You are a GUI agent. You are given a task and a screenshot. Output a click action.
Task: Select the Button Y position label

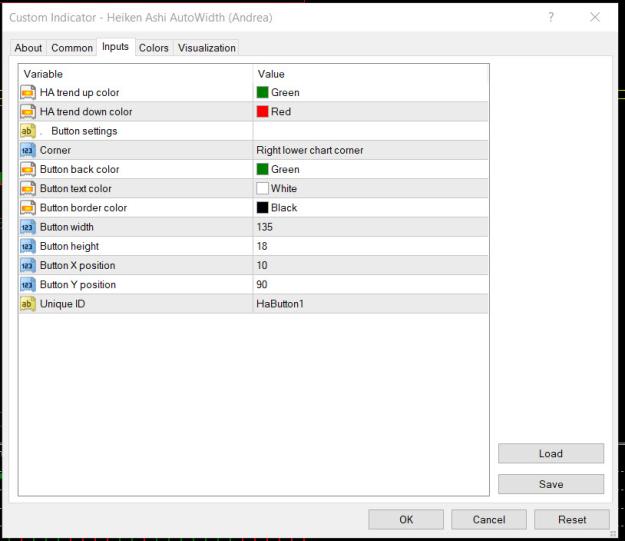pos(78,285)
